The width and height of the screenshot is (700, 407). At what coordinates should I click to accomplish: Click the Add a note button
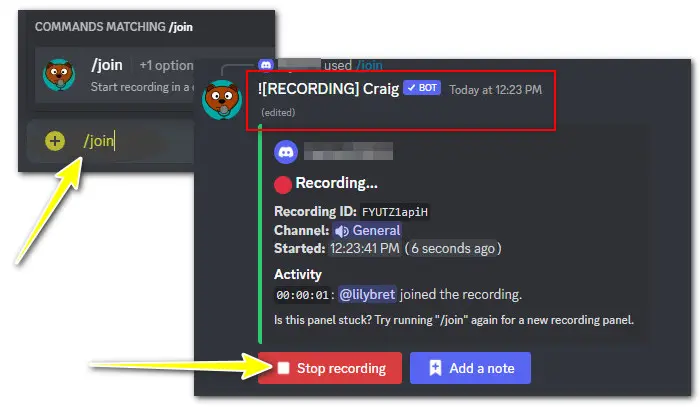tap(470, 368)
